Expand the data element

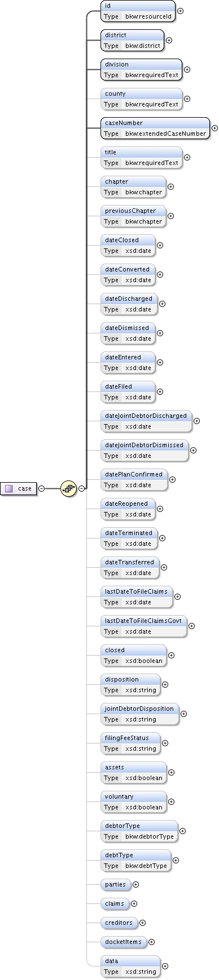[x=165, y=966]
